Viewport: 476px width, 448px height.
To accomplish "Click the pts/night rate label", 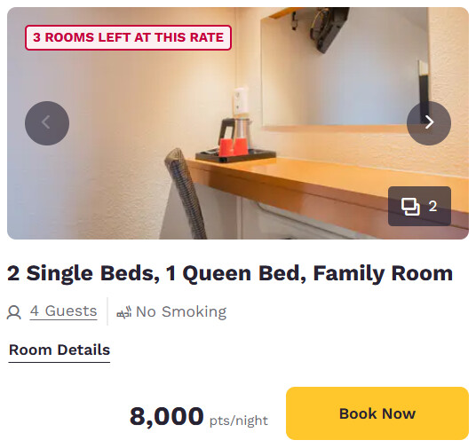I will pyautogui.click(x=239, y=420).
